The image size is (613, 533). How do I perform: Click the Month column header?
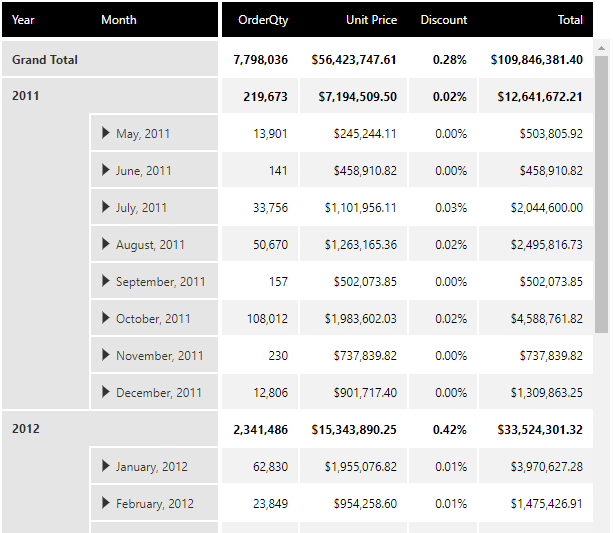[x=119, y=20]
